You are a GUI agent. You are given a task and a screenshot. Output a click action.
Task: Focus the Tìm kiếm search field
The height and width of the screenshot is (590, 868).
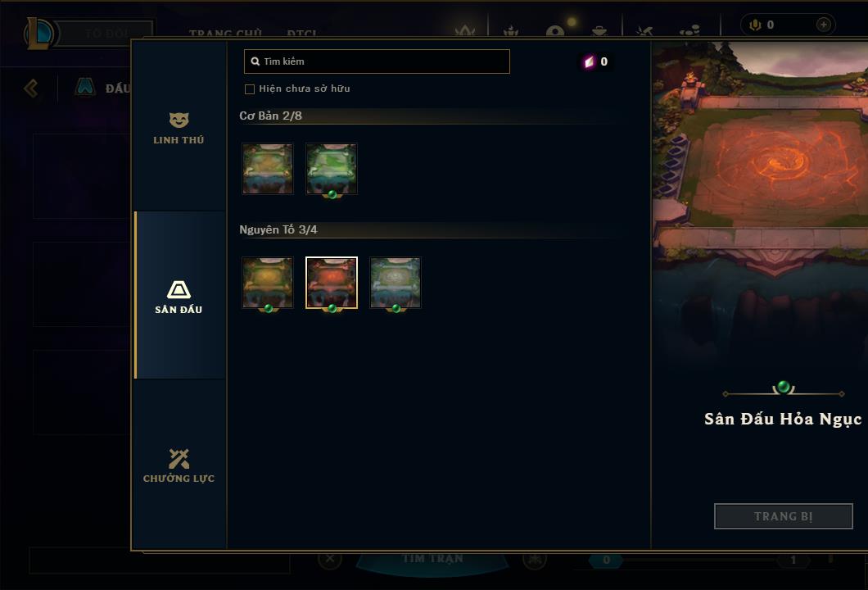tap(377, 61)
